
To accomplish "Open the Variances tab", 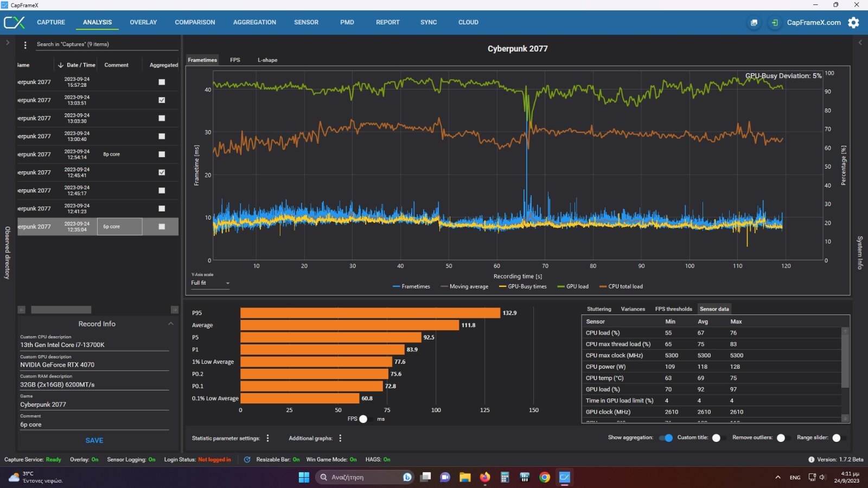I will point(633,309).
